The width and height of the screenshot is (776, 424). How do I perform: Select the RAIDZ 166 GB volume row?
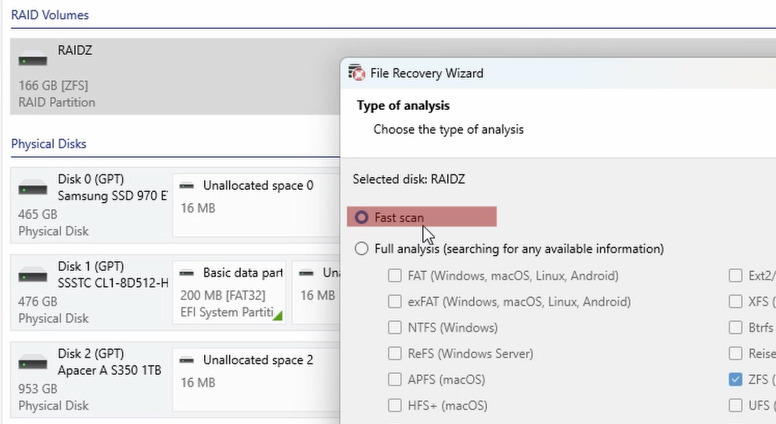(175, 76)
